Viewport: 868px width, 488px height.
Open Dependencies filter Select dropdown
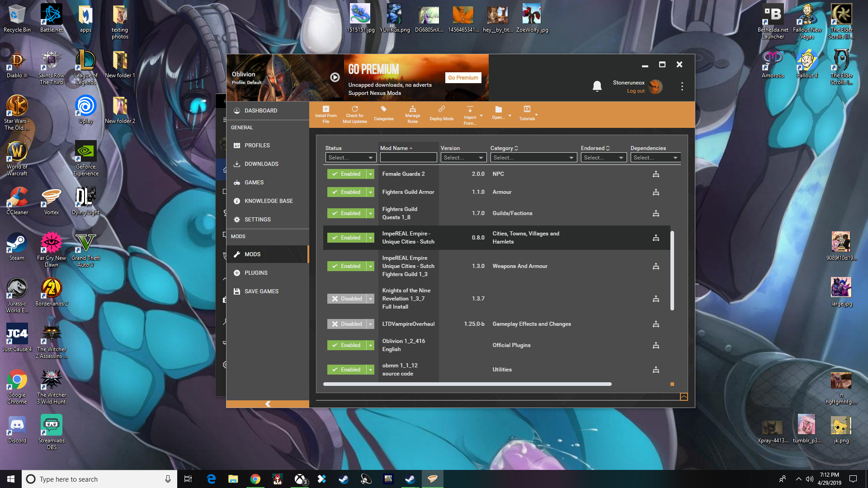click(656, 158)
